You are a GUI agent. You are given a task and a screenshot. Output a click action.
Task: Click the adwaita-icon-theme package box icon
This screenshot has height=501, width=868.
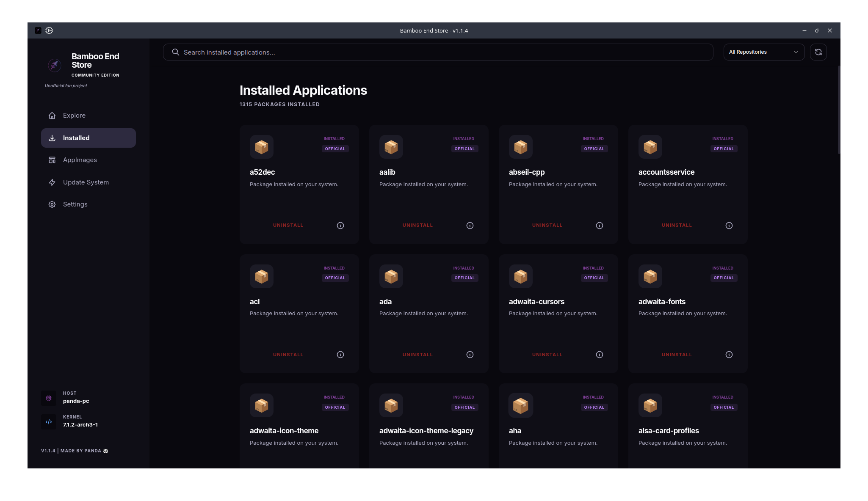pos(262,405)
